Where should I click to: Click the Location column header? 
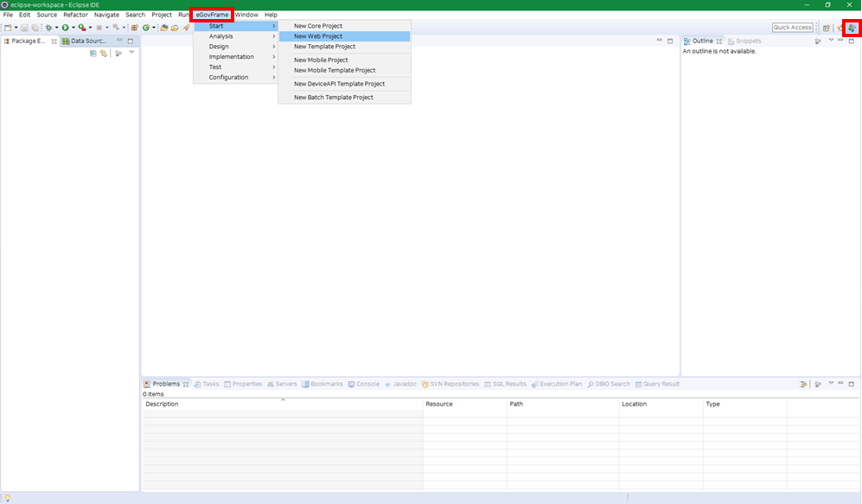point(661,404)
